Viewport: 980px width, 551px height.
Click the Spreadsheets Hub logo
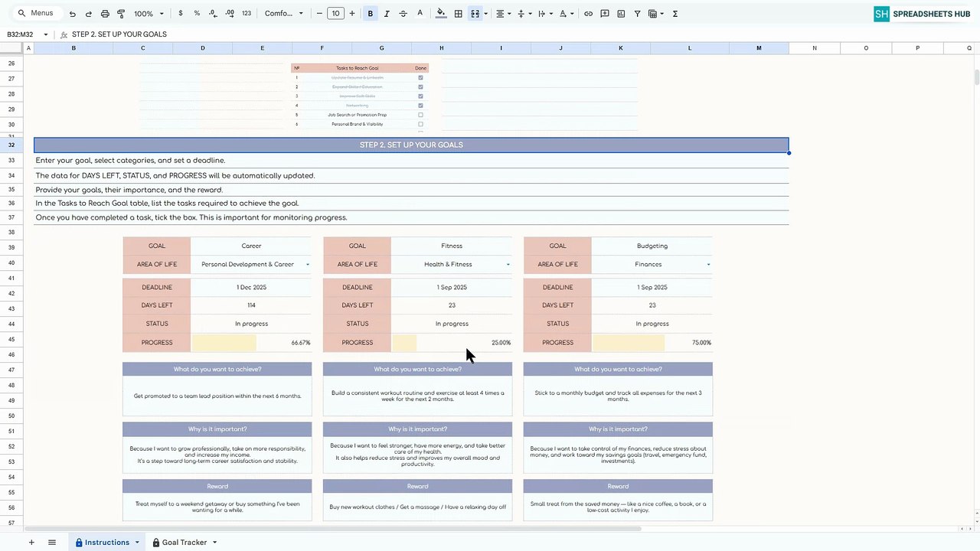tap(922, 14)
